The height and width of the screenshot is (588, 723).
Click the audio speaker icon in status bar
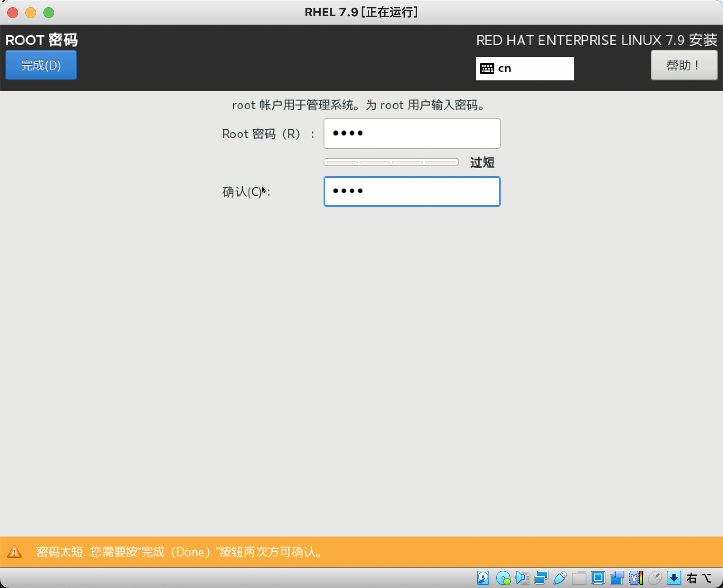(x=522, y=578)
